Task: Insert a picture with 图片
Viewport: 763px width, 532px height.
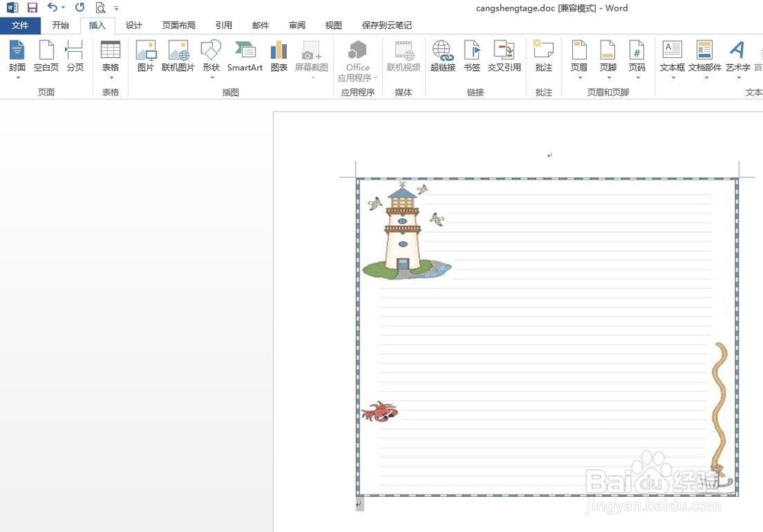Action: pos(146,56)
